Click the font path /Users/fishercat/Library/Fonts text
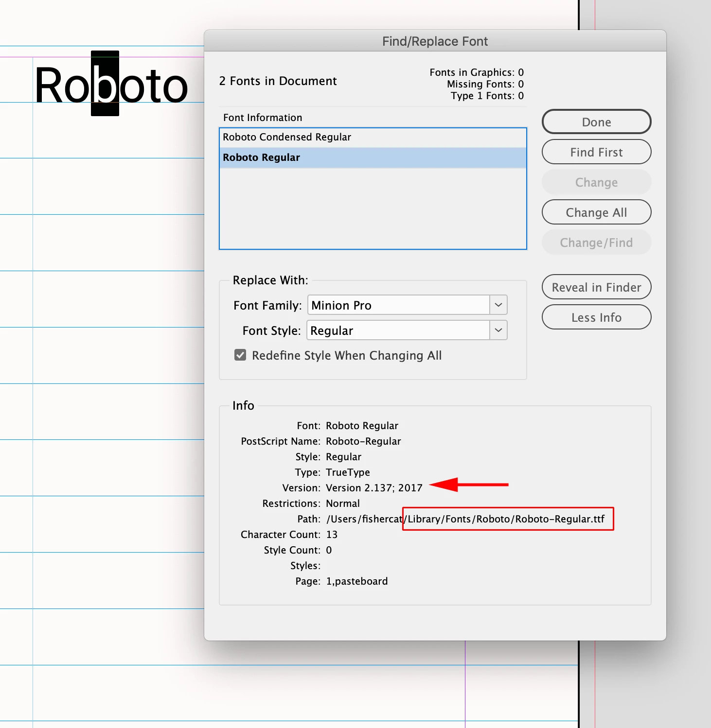This screenshot has width=711, height=728. click(465, 519)
